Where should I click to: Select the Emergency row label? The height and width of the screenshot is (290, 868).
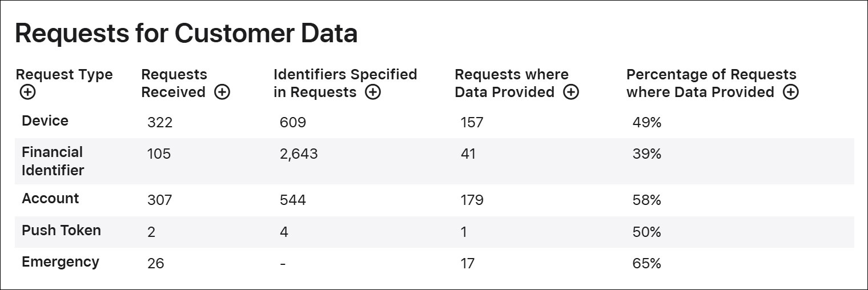[61, 262]
